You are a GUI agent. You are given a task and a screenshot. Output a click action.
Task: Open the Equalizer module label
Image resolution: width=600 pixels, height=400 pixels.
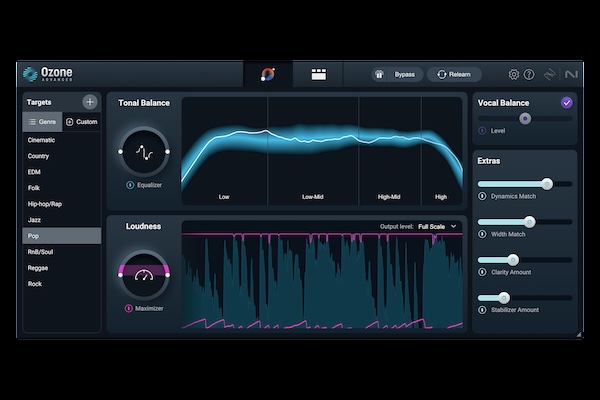click(149, 185)
